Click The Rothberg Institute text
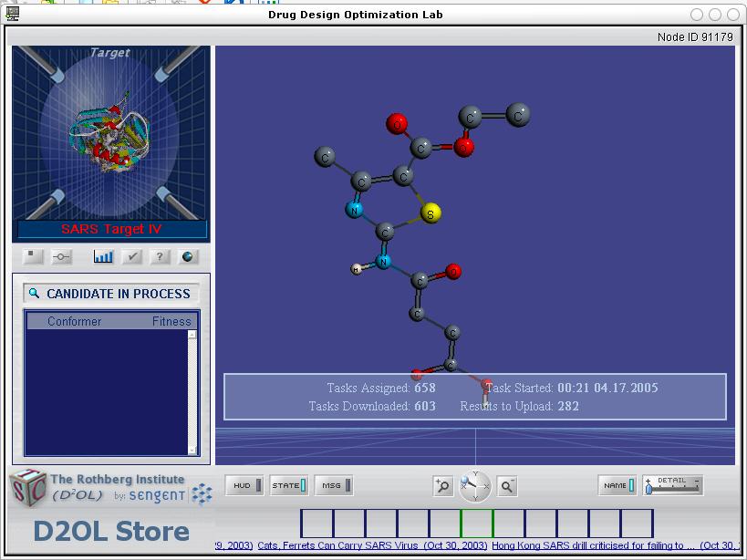This screenshot has width=747, height=560. [x=117, y=479]
